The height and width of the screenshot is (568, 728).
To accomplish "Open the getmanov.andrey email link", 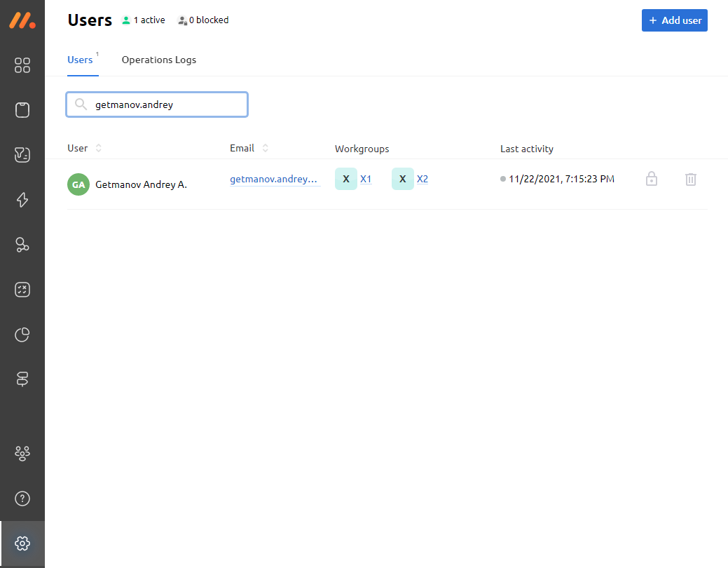I will coord(275,180).
